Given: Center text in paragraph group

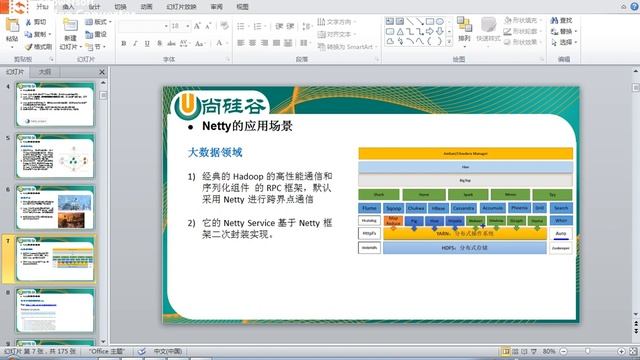Looking at the screenshot, I should click(x=253, y=43).
